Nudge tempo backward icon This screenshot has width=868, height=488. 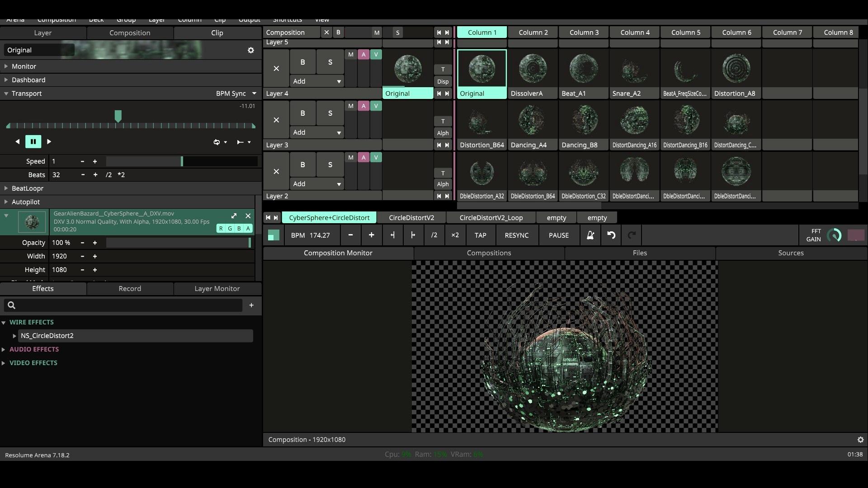(392, 235)
